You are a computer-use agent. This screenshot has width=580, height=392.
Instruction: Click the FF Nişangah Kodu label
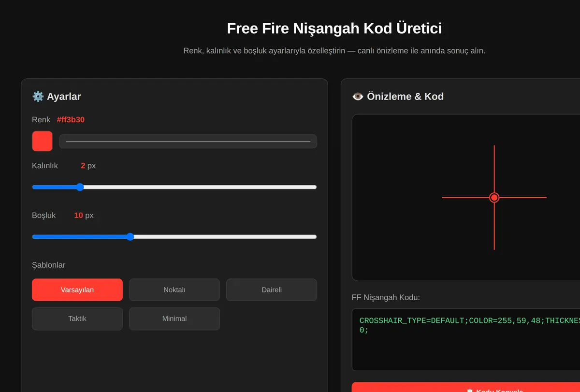pyautogui.click(x=386, y=297)
